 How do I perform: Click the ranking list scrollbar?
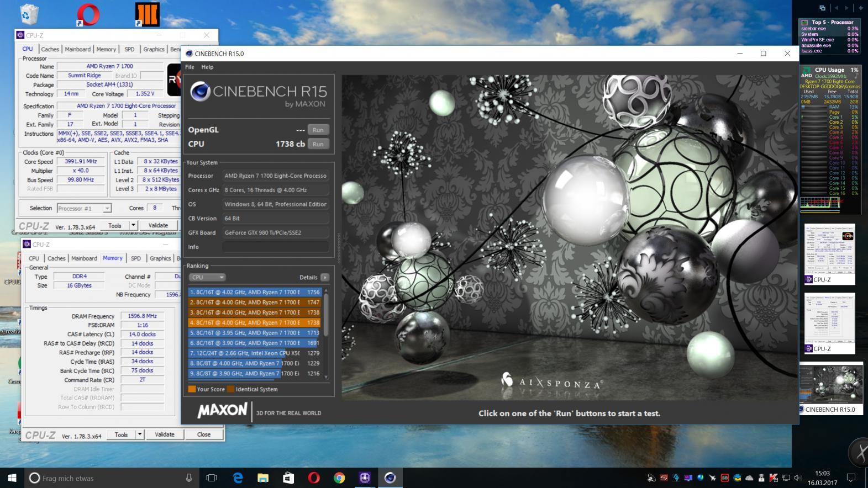click(x=326, y=315)
